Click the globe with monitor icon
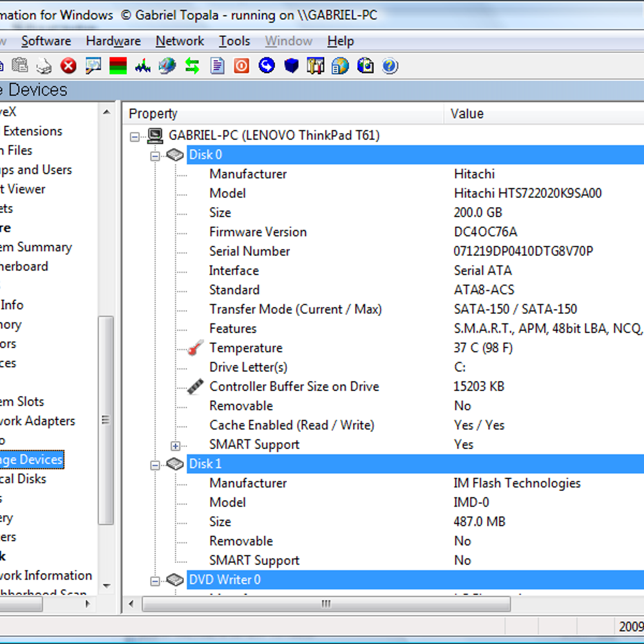The image size is (644, 644). coord(365,66)
